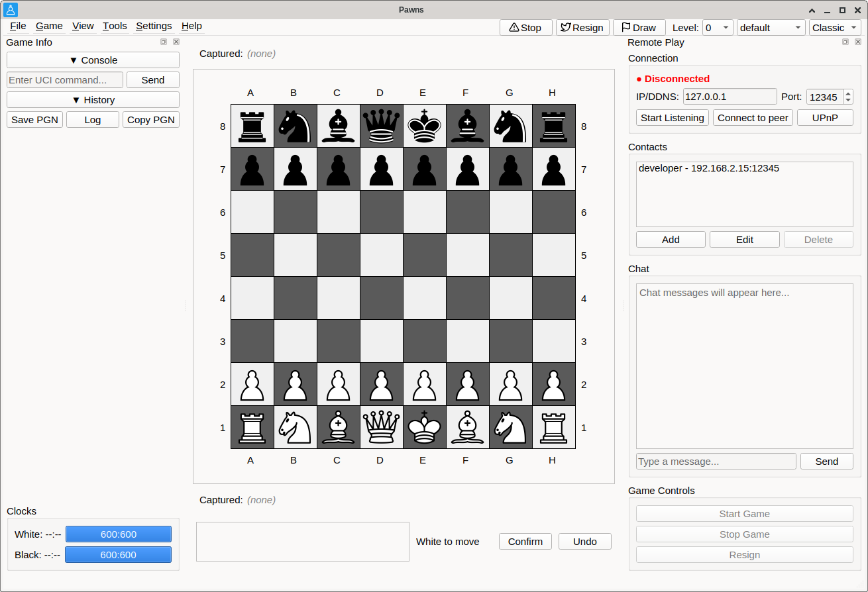Viewport: 868px width, 592px height.
Task: Open the Settings menu
Action: coord(154,26)
